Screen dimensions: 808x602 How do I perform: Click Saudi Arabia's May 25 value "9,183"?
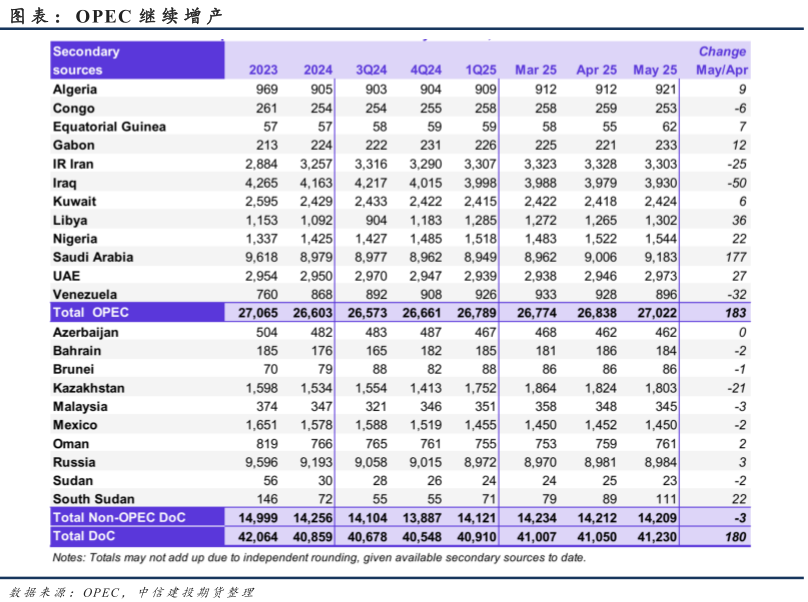tap(661, 257)
